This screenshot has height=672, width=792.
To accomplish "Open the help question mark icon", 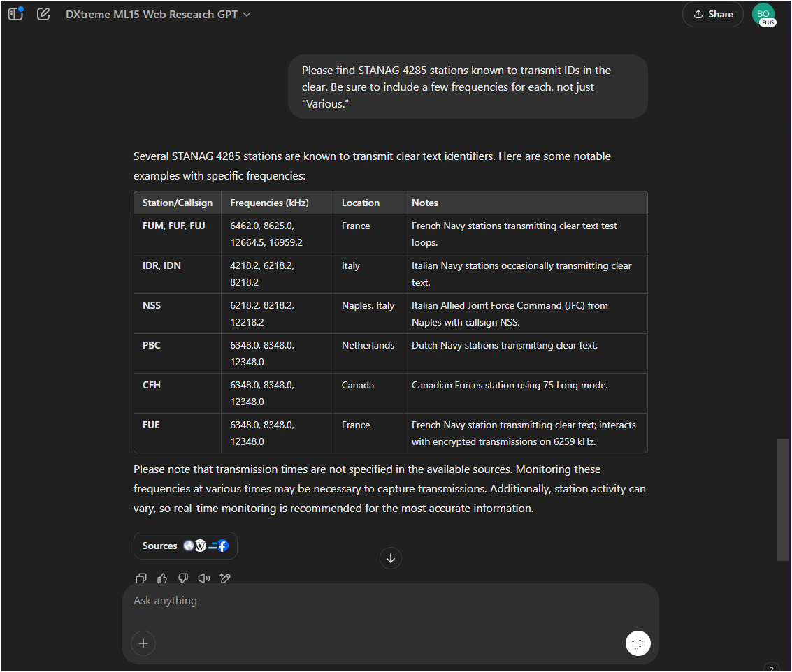I will (x=771, y=667).
